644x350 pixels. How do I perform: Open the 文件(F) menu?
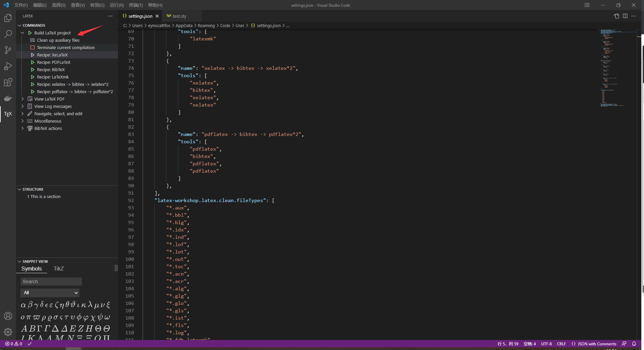(21, 5)
